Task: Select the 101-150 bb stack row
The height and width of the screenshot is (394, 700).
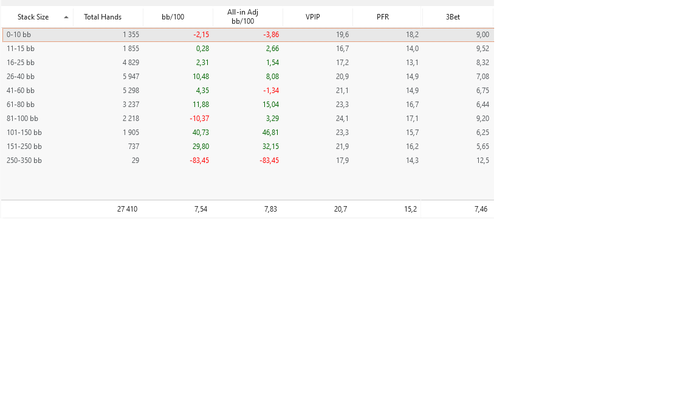Action: 248,133
